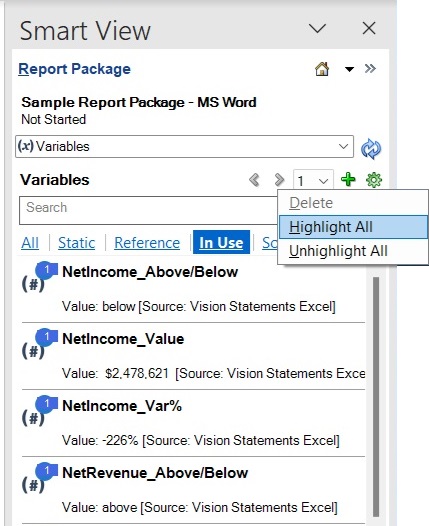Choose Highlight All from the menu
The height and width of the screenshot is (526, 429).
pos(353,227)
